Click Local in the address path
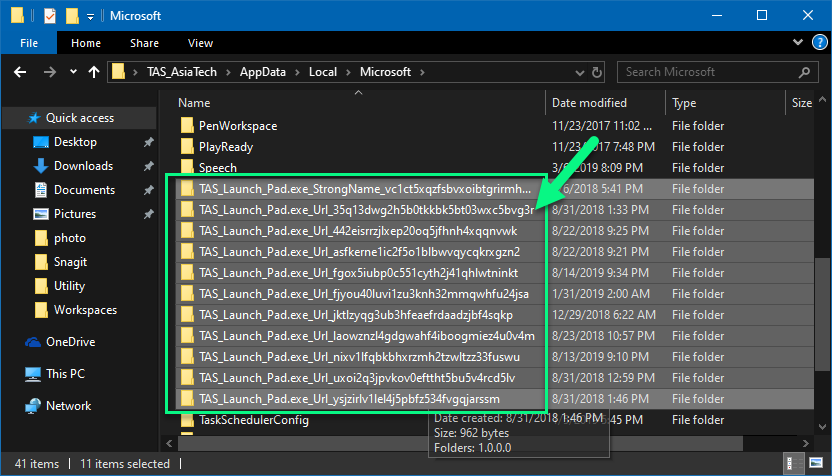The height and width of the screenshot is (476, 832). tap(323, 72)
